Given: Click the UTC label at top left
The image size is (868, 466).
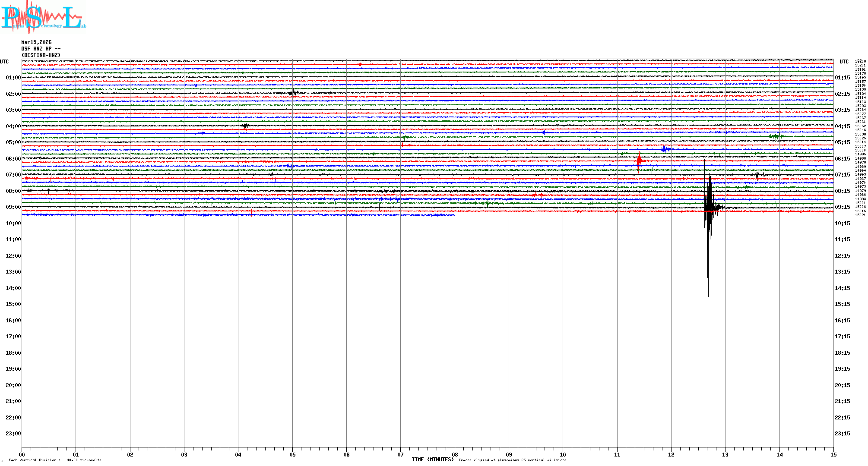Looking at the screenshot, I should (x=4, y=62).
